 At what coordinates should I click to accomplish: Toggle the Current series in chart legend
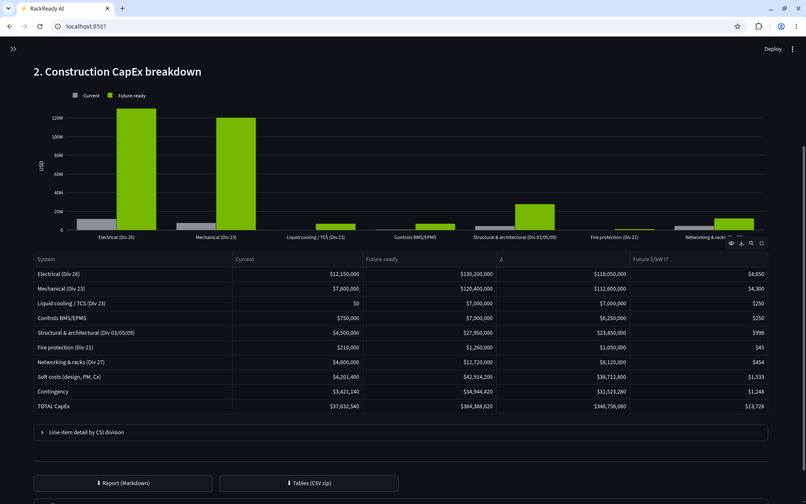[86, 96]
